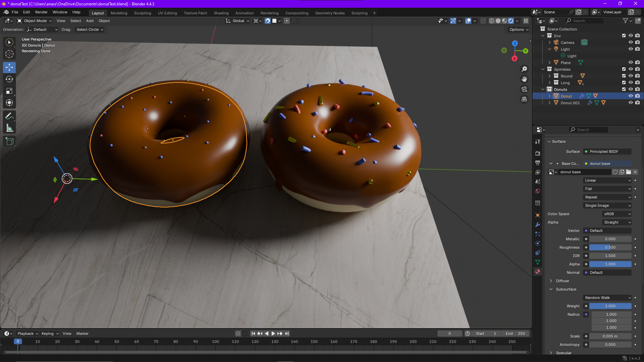The width and height of the screenshot is (644, 362).
Task: Open the Material properties tab
Action: 538,271
